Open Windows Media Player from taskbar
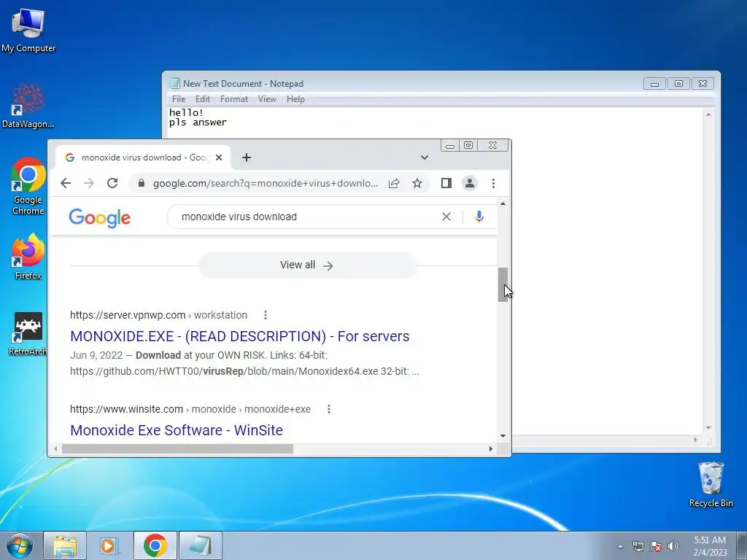747x560 pixels. pyautogui.click(x=109, y=545)
